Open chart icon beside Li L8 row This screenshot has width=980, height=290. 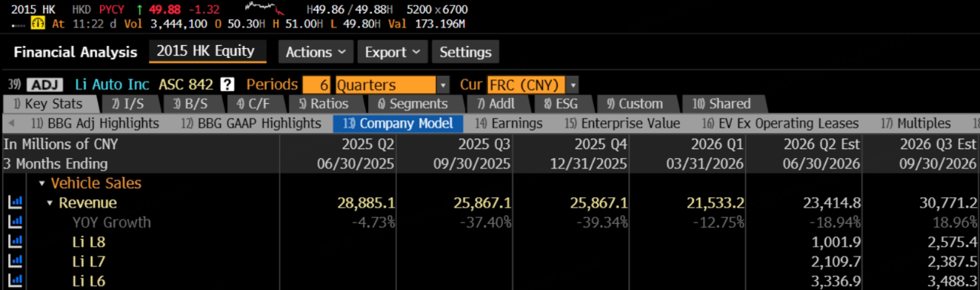pos(16,241)
